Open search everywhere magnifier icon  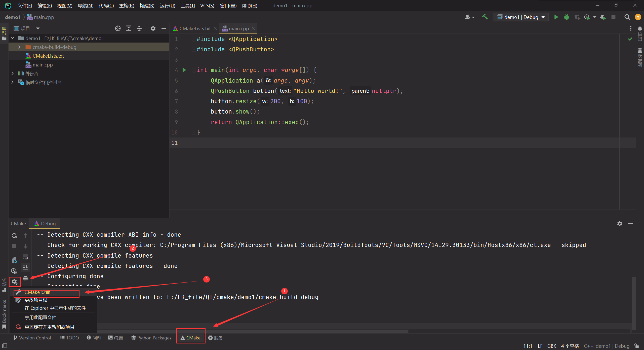click(x=627, y=17)
